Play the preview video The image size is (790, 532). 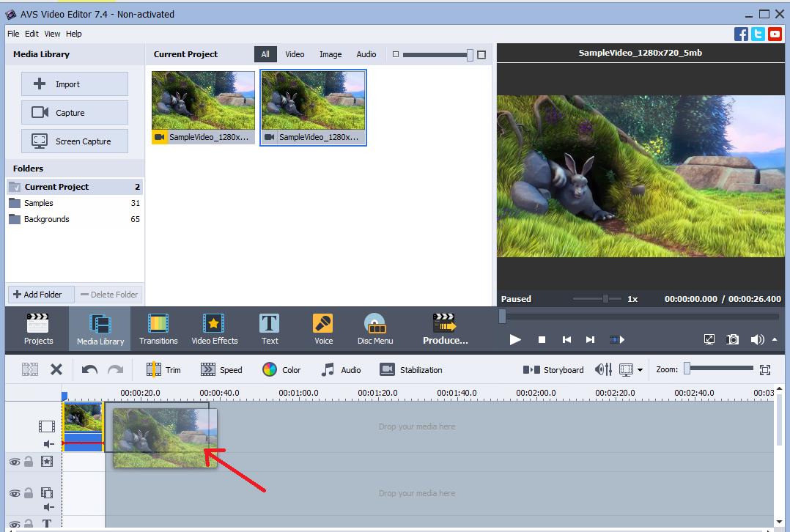(515, 339)
